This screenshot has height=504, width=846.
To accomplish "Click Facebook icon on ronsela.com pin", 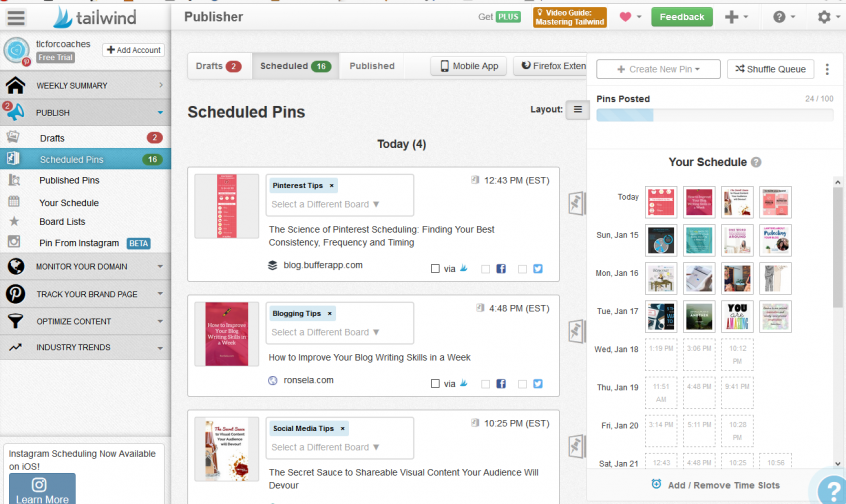I will pyautogui.click(x=501, y=384).
